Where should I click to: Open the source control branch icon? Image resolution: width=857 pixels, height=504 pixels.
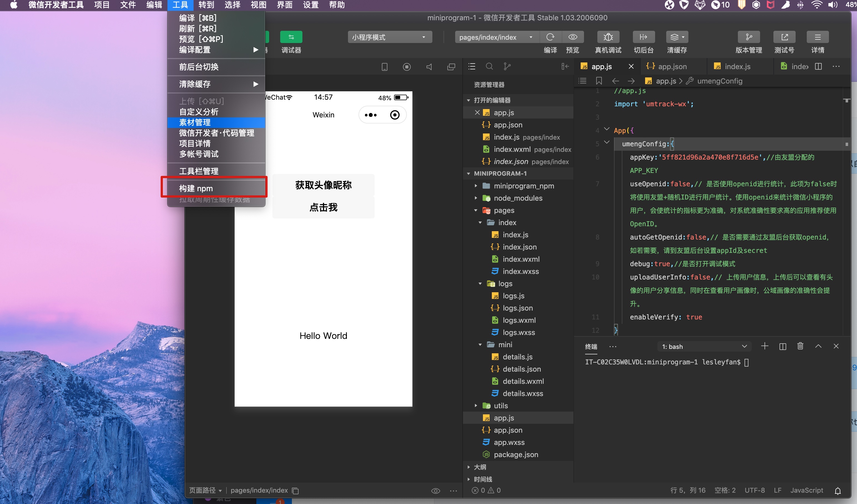point(507,66)
